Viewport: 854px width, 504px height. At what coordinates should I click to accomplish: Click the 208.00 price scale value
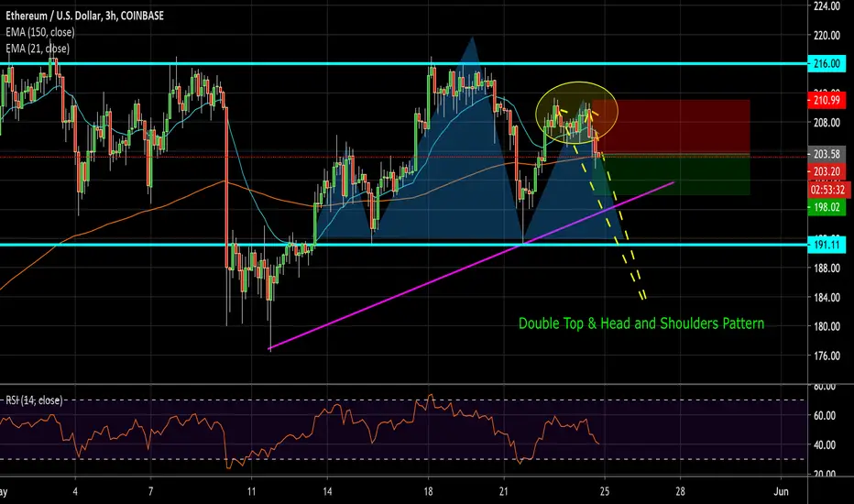click(x=827, y=123)
